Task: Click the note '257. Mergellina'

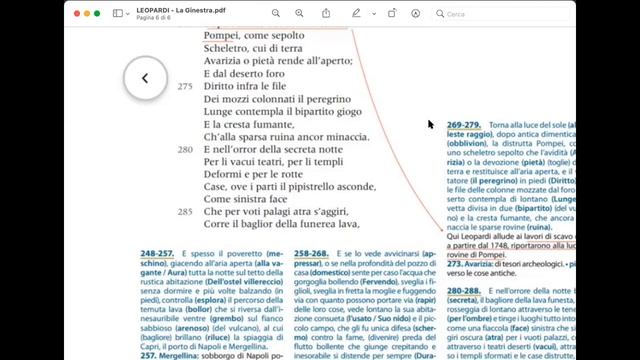Action: 169,356
